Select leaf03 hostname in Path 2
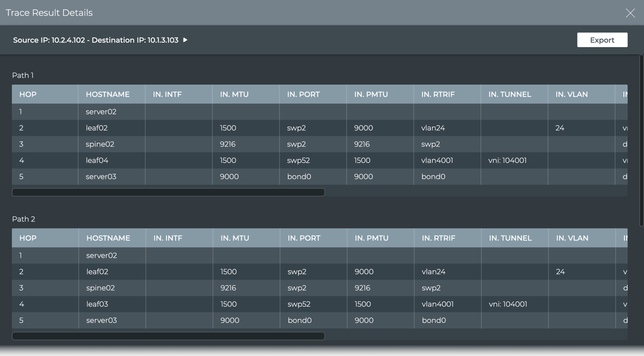The width and height of the screenshot is (644, 356). [97, 304]
